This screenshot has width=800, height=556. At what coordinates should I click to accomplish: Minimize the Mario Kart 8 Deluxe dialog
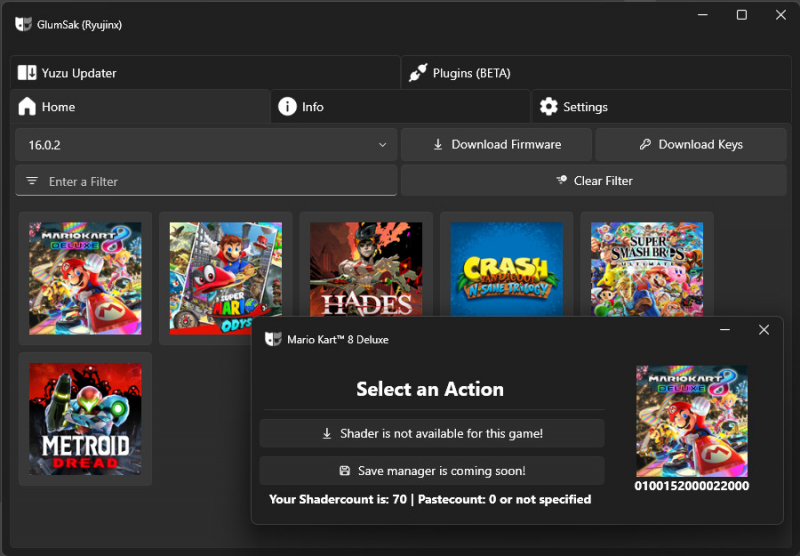(725, 330)
